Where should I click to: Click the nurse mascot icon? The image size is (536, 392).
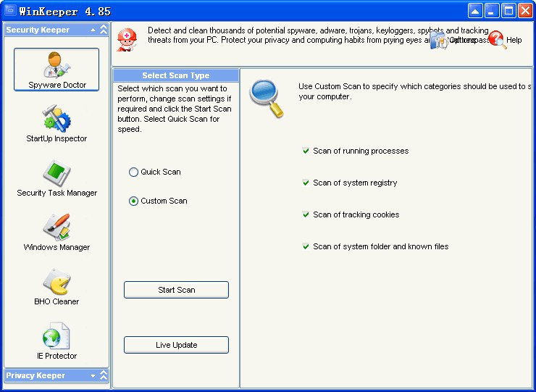pyautogui.click(x=127, y=40)
